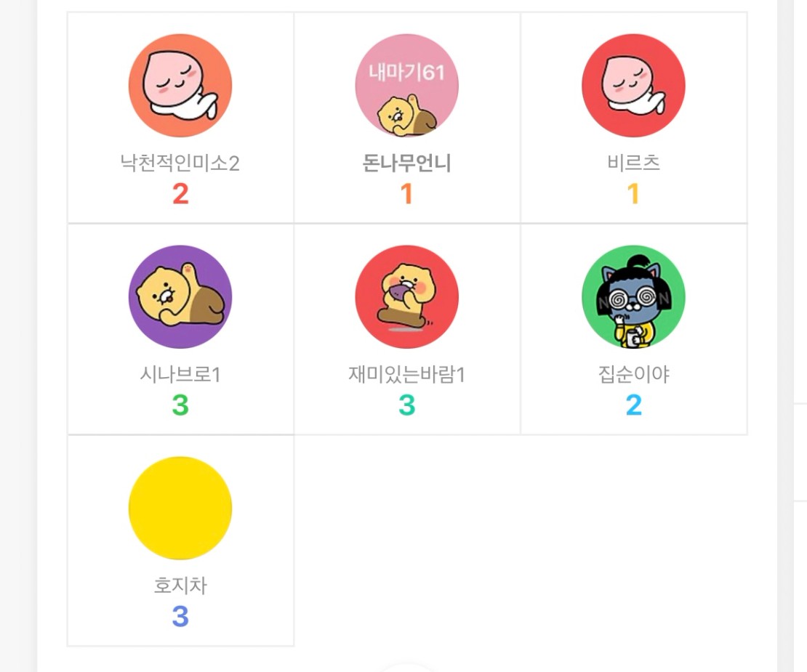Viewport: 807px width, 672px height.
Task: Select the green 3 under 시나브로1
Action: click(180, 405)
